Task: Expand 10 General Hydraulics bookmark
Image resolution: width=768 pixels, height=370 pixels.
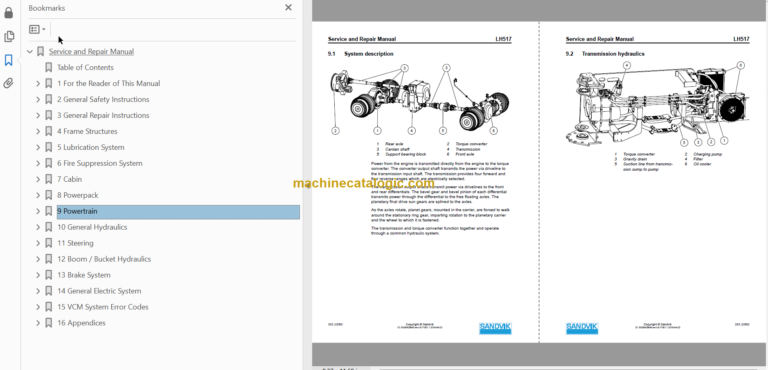Action: [38, 227]
